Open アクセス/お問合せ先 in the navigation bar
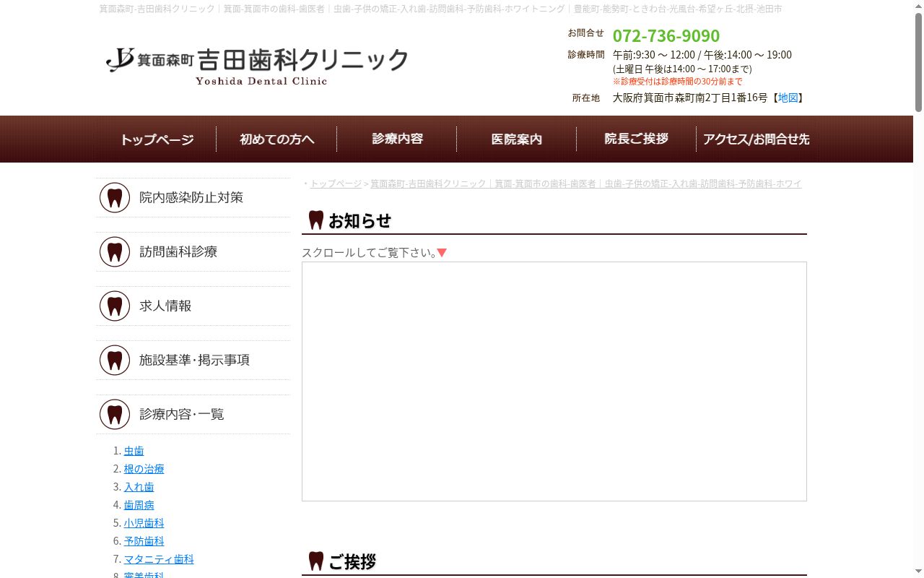Screen dimensions: 924x578 pos(756,139)
